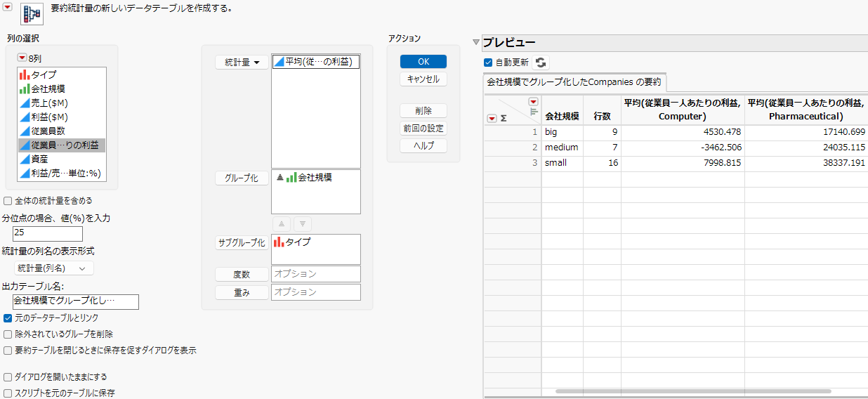
Task: Click the 平均(従業員一人あたりの利益, Computer) column header
Action: click(683, 110)
